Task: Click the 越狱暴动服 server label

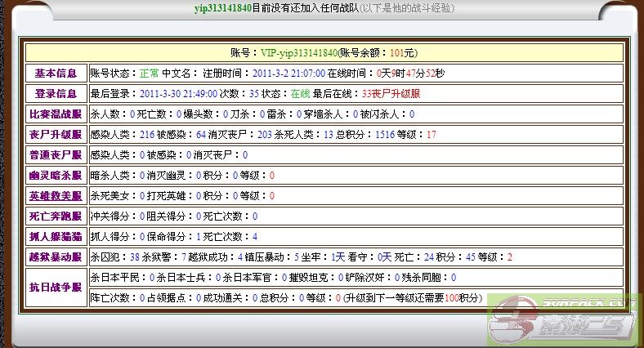Action: tap(56, 257)
